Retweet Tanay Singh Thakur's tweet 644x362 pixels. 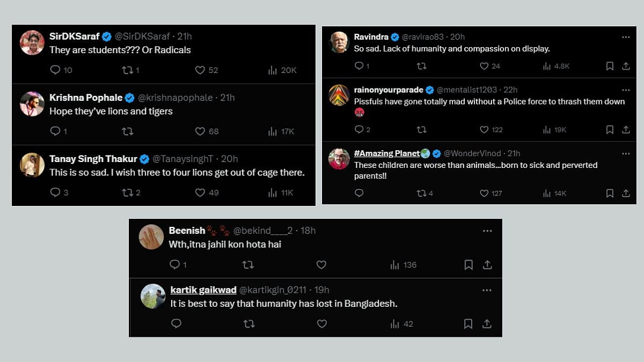pos(127,193)
